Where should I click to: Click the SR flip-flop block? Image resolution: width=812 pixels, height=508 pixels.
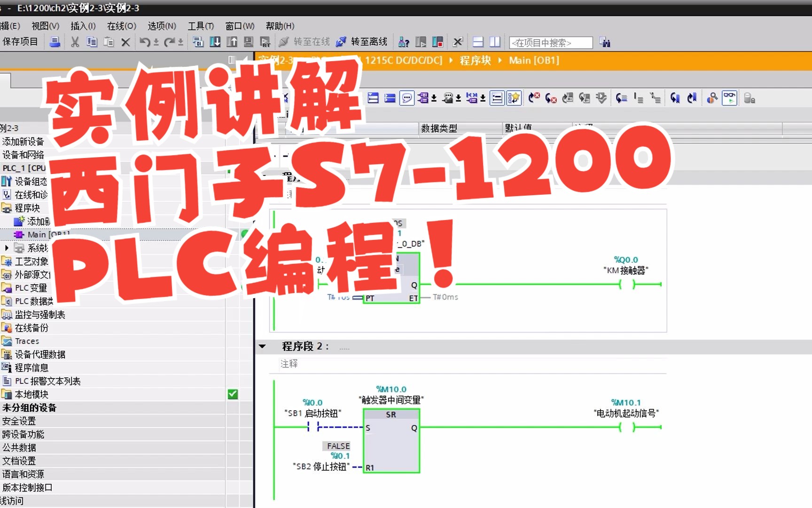click(391, 441)
